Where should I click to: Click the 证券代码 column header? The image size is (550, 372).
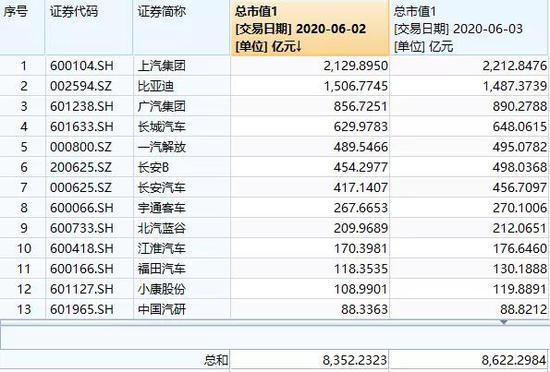coord(89,27)
